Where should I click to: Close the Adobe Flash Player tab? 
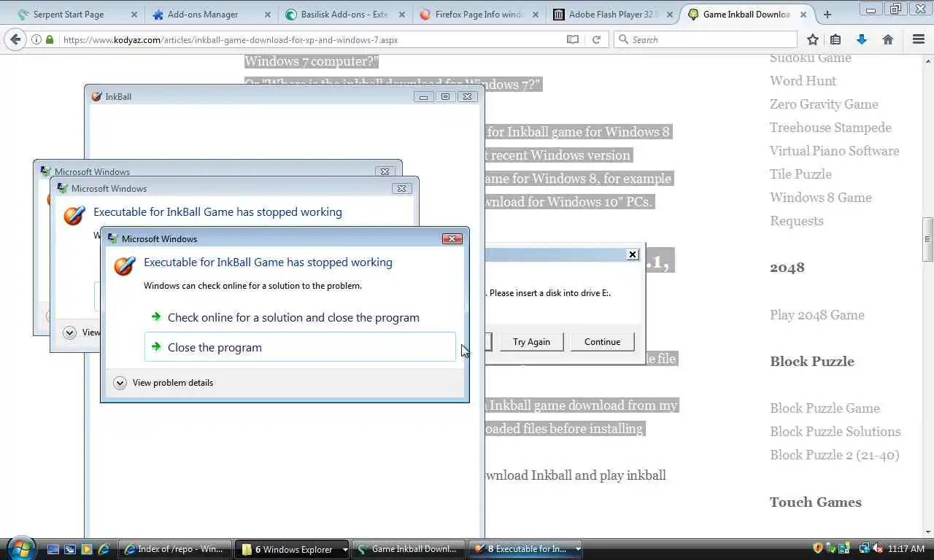(668, 15)
